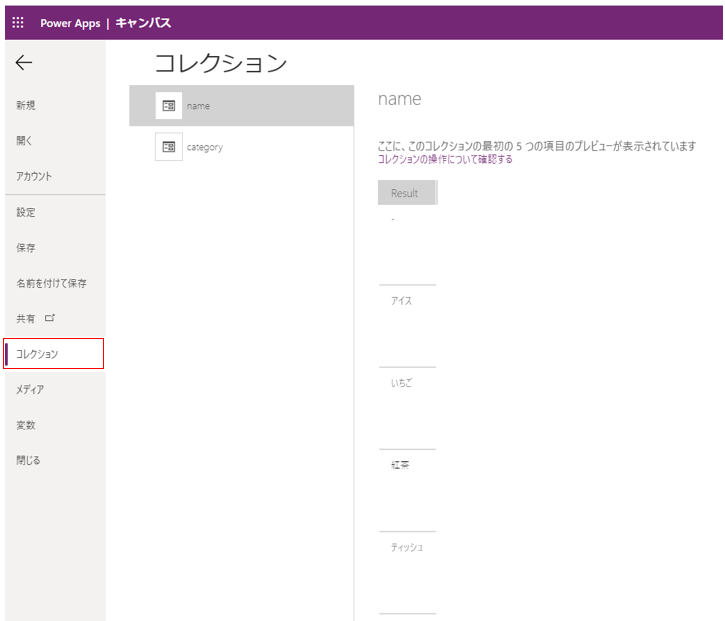Click the large コレクション page heading

tap(221, 63)
